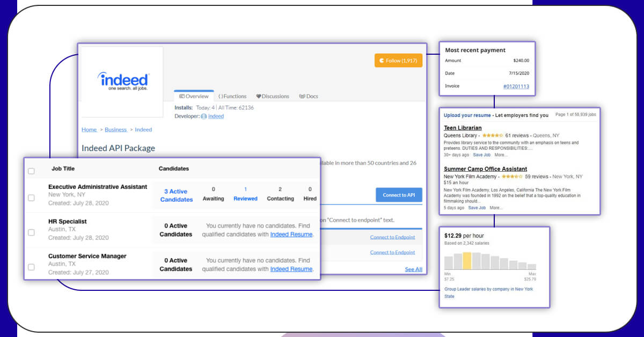The height and width of the screenshot is (337, 644).
Task: Click the 7/15/2020 payment date
Action: [x=520, y=74]
